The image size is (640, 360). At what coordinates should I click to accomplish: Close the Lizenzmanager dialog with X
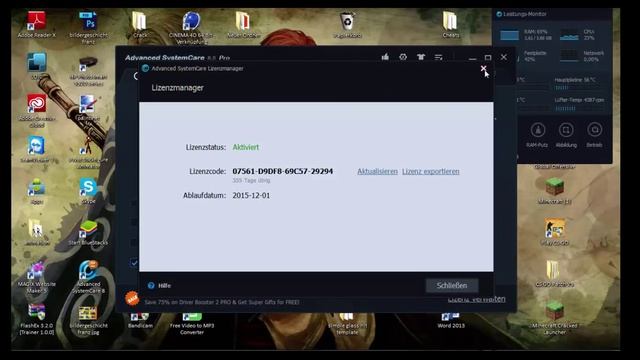(484, 69)
